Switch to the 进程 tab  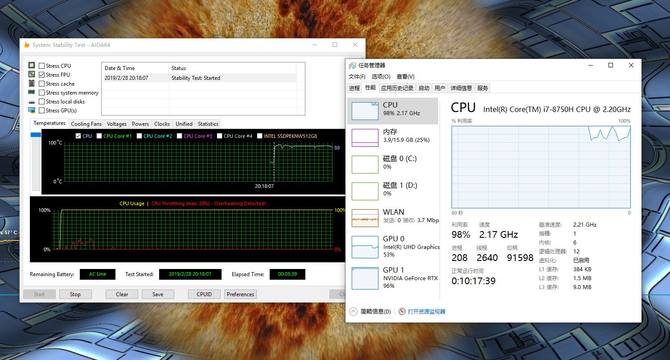click(x=354, y=88)
